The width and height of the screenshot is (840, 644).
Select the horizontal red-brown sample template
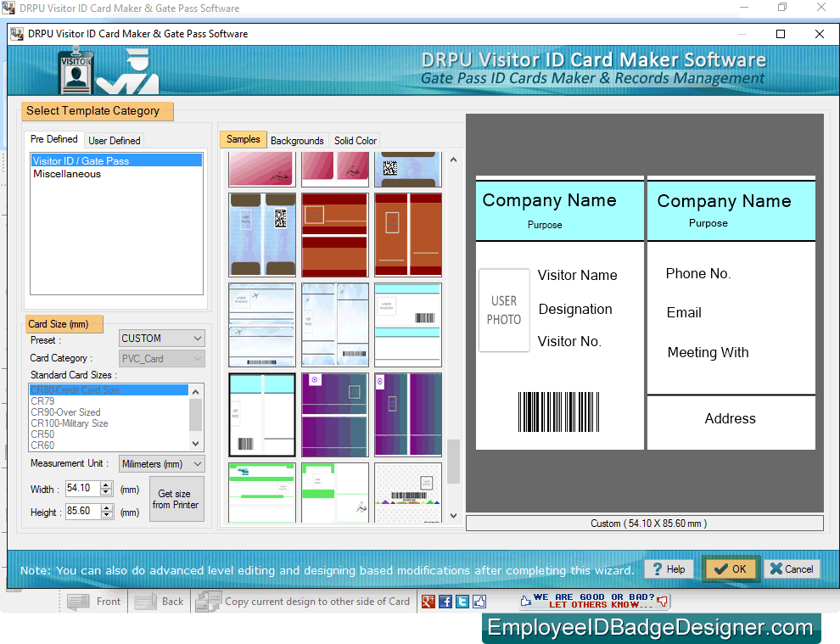(335, 235)
